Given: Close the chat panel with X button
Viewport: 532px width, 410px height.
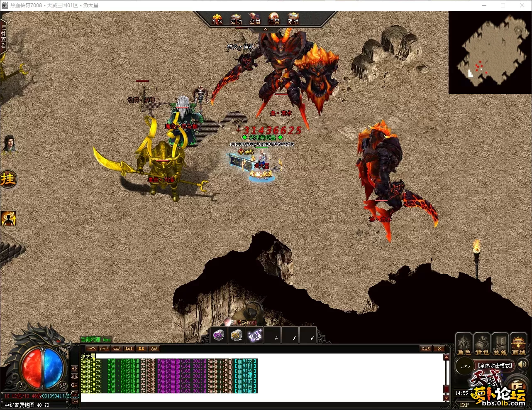Looking at the screenshot, I should point(439,349).
